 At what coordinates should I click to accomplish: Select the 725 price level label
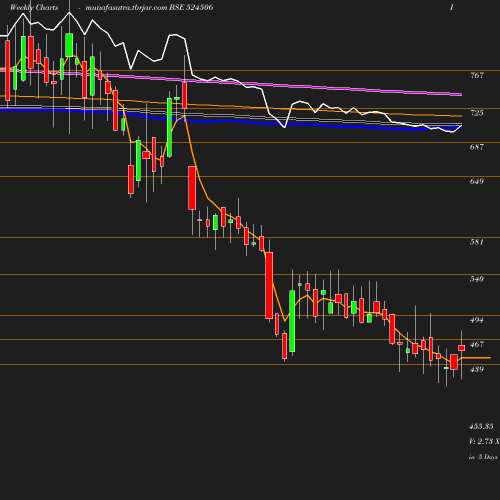[x=477, y=113]
